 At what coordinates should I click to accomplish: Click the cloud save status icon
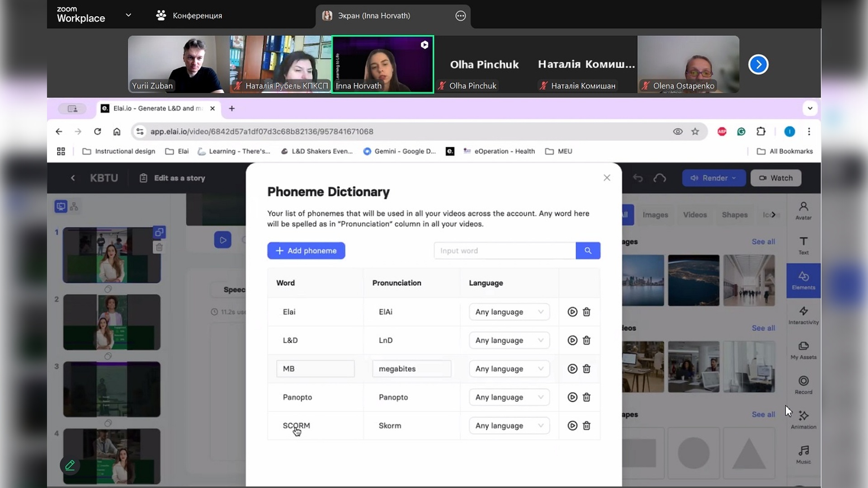click(x=660, y=178)
